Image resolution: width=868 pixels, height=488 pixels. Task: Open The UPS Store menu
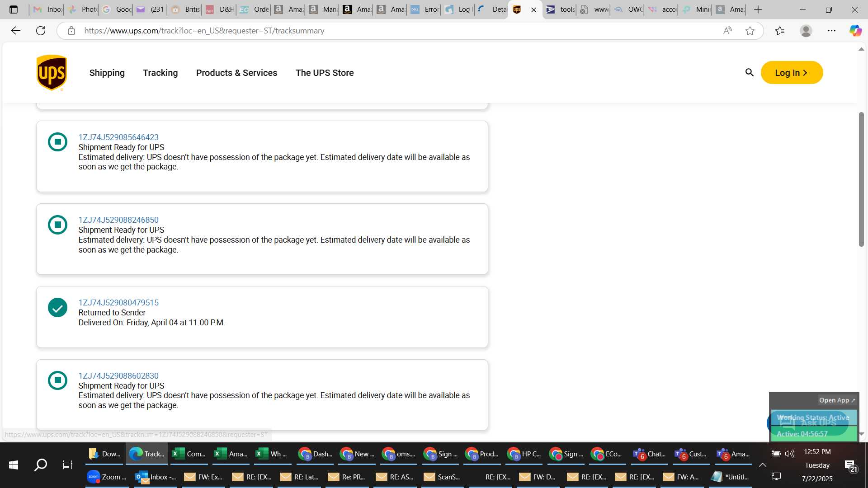click(325, 73)
